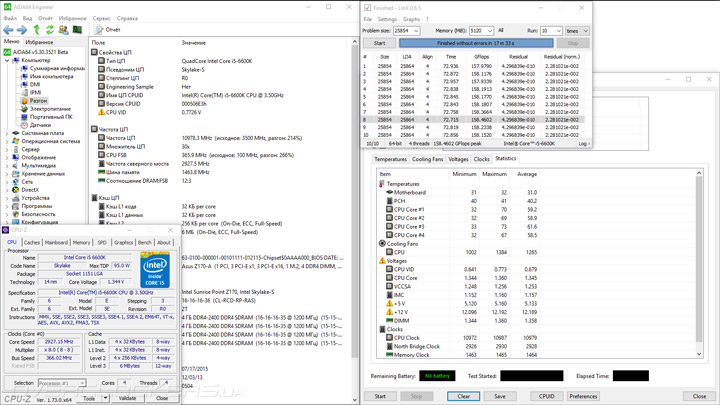The height and width of the screenshot is (405, 720).
Task: Click the users icon in AIDA64 toolbar
Action: pos(63,30)
